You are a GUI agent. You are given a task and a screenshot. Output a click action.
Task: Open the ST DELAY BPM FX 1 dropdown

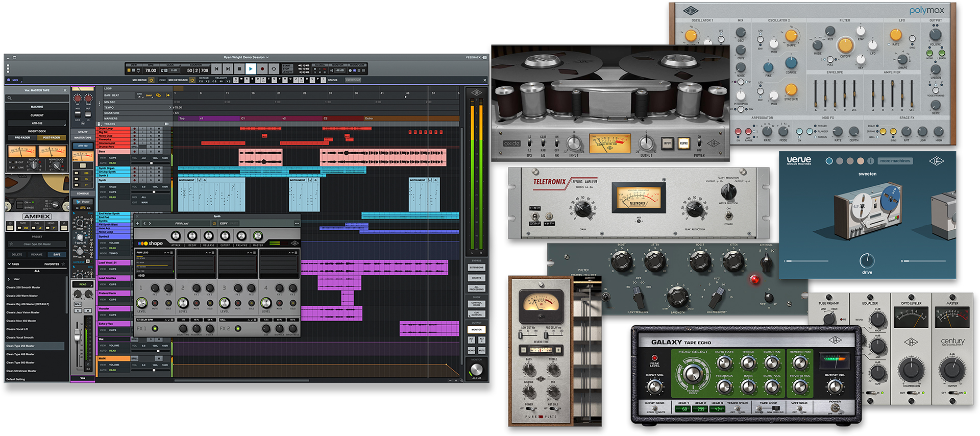pyautogui.click(x=156, y=320)
